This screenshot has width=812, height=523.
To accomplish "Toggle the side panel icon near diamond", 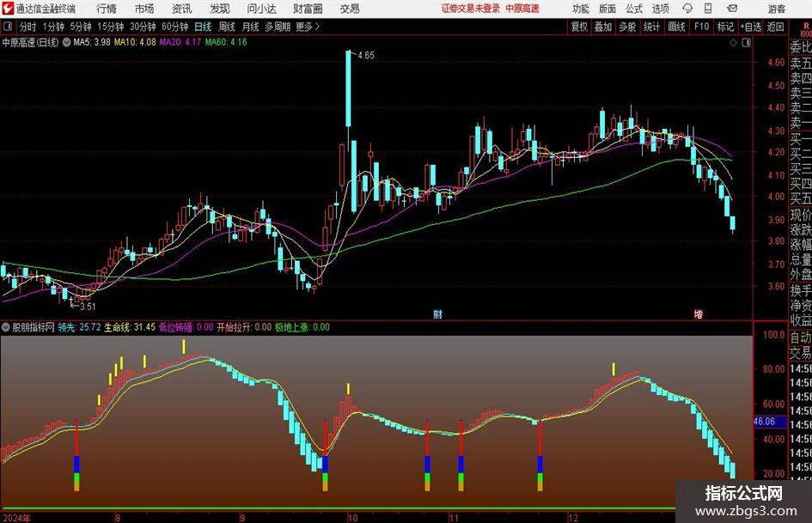I will coord(746,43).
